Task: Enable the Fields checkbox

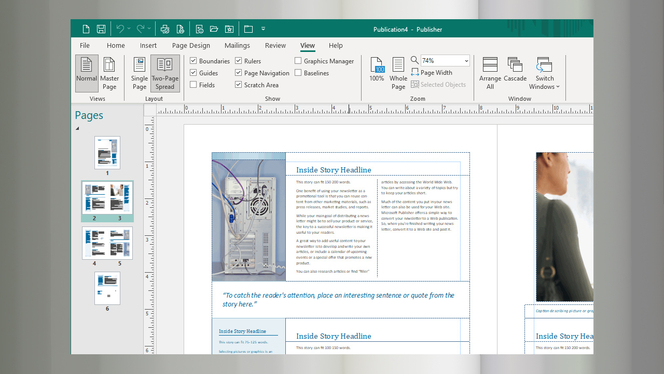Action: (x=193, y=84)
